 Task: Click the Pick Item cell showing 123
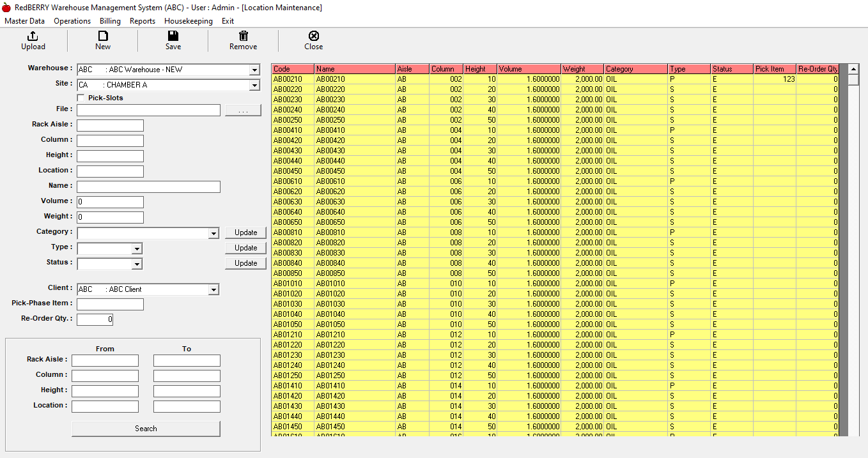[x=775, y=79]
